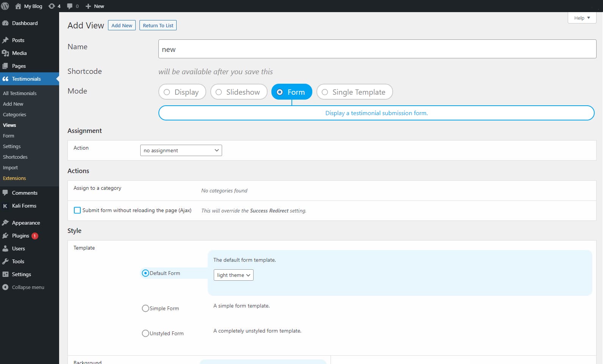
Task: Click New text in the admin bar
Action: click(99, 6)
